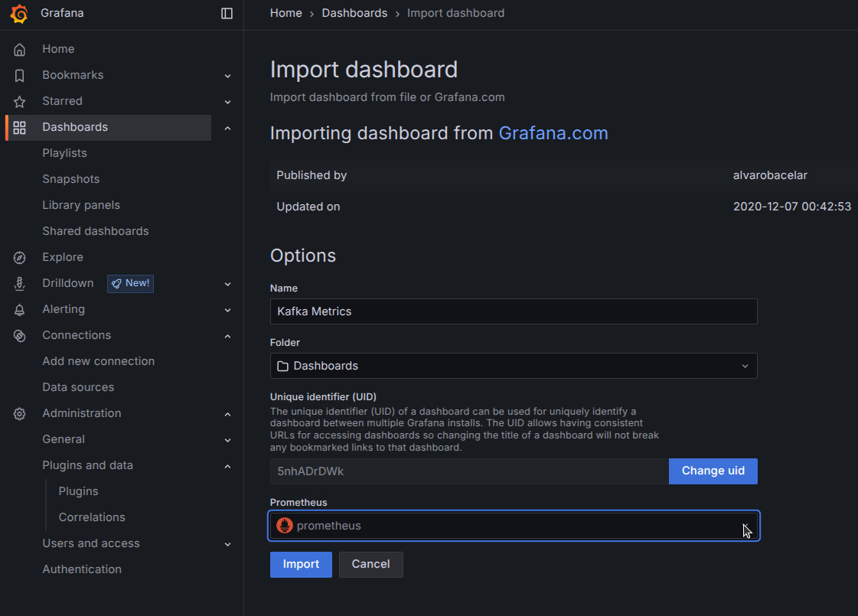
Task: Expand the Bookmarks section chevron
Action: click(x=227, y=76)
